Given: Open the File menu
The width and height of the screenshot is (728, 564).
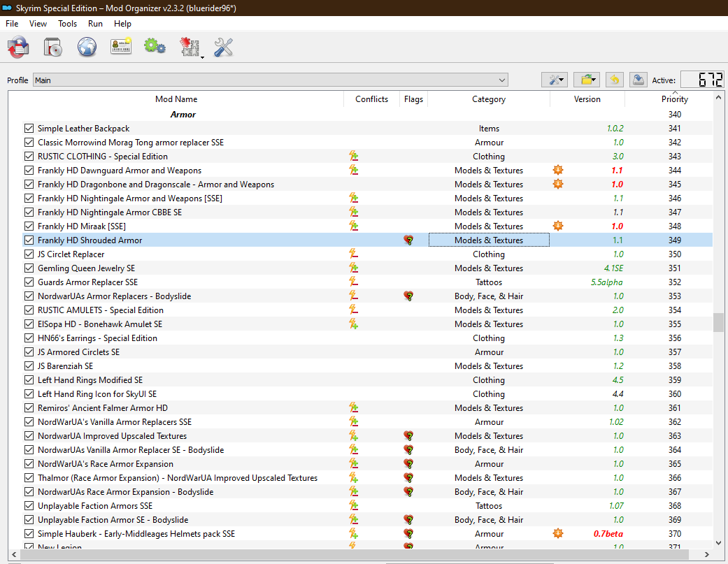Looking at the screenshot, I should point(12,24).
